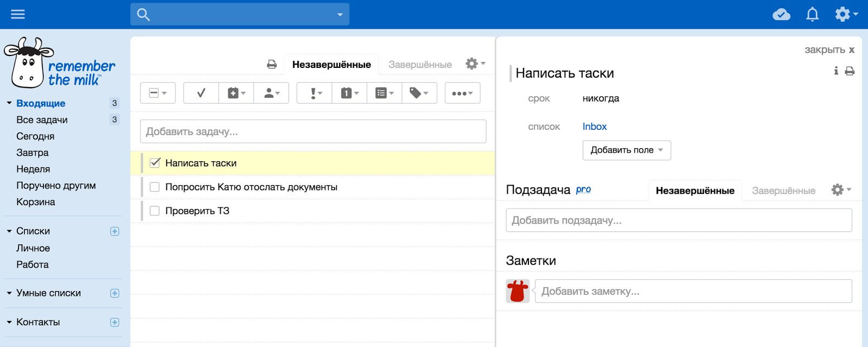Click in the top search field
The width and height of the screenshot is (868, 347).
click(x=240, y=15)
